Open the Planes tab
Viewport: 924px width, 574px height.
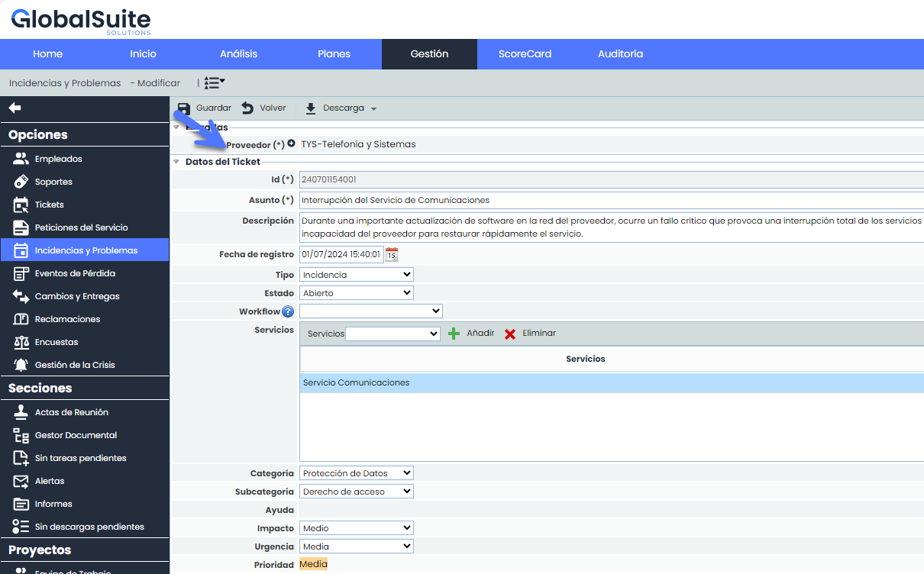point(334,54)
